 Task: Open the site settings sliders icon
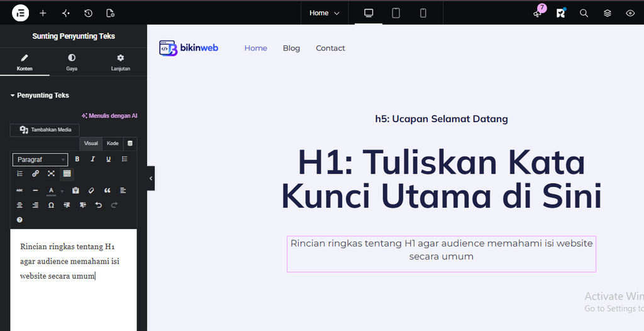pyautogui.click(x=65, y=13)
